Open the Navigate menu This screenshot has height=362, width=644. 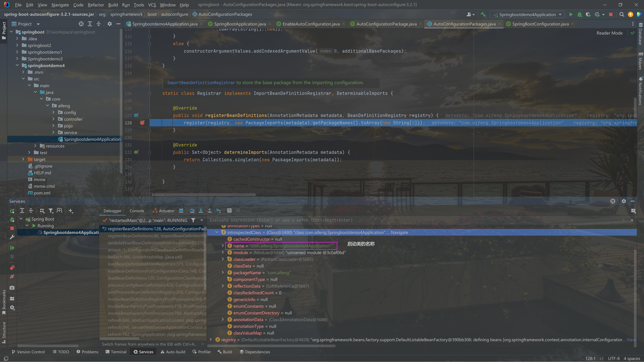60,5
